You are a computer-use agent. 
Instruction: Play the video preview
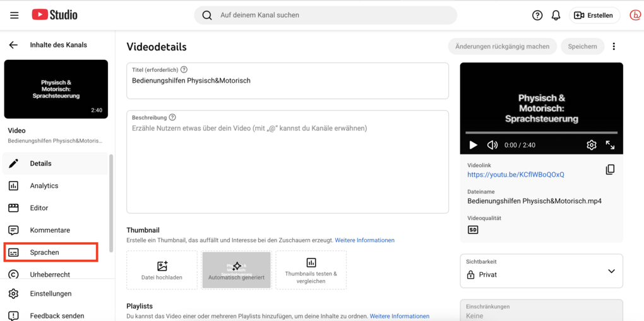point(473,145)
